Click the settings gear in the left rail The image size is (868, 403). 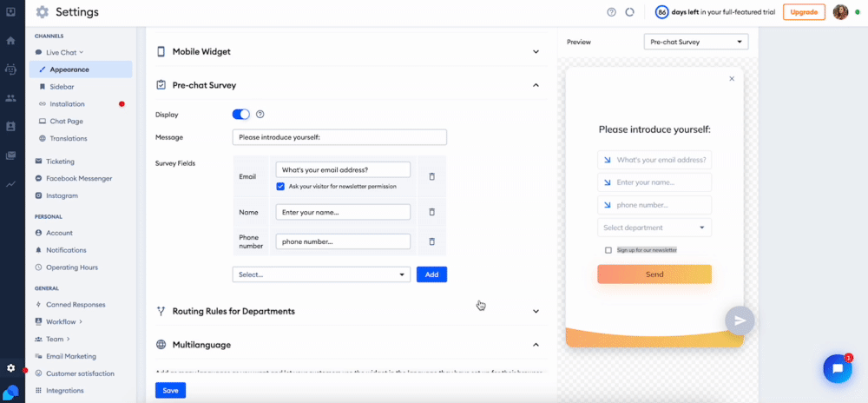click(x=10, y=368)
